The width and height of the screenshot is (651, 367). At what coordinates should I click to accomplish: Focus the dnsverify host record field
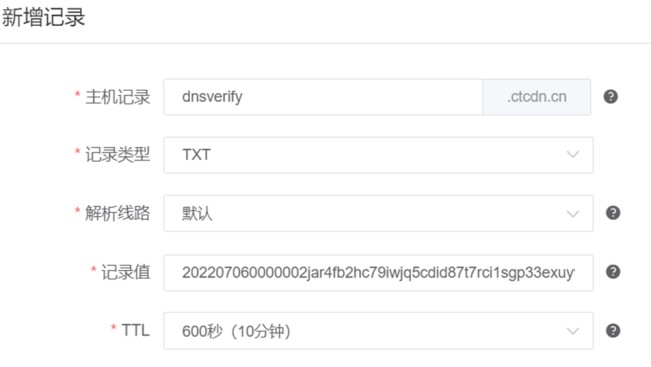(323, 97)
